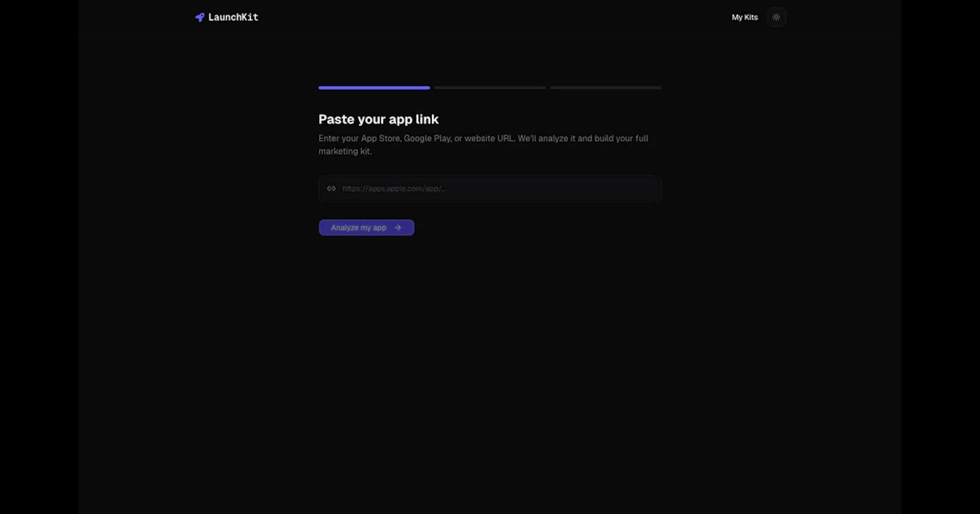Viewport: 980px width, 514px height.
Task: Open My Kits in the header
Action: [745, 17]
